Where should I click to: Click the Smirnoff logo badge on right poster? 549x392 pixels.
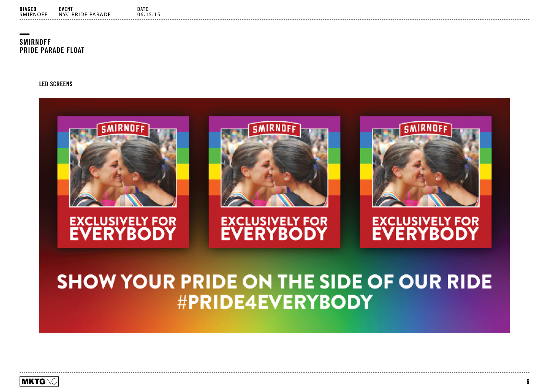[x=426, y=129]
